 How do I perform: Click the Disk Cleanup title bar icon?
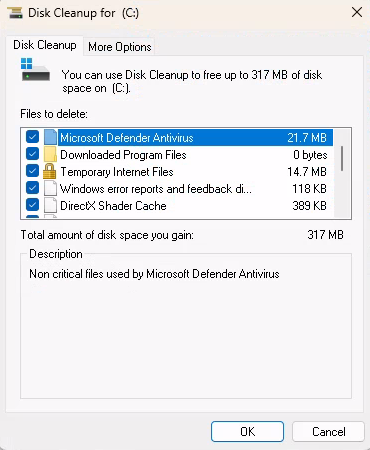coord(15,13)
